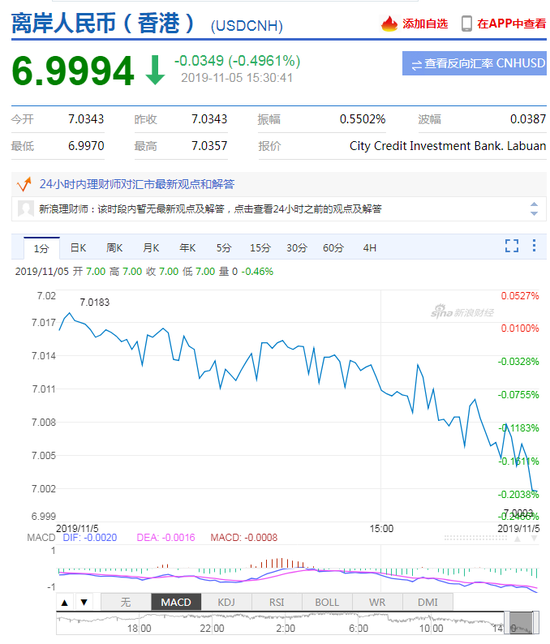Click the green down-arrow price indicator
550x644 pixels.
coord(155,70)
